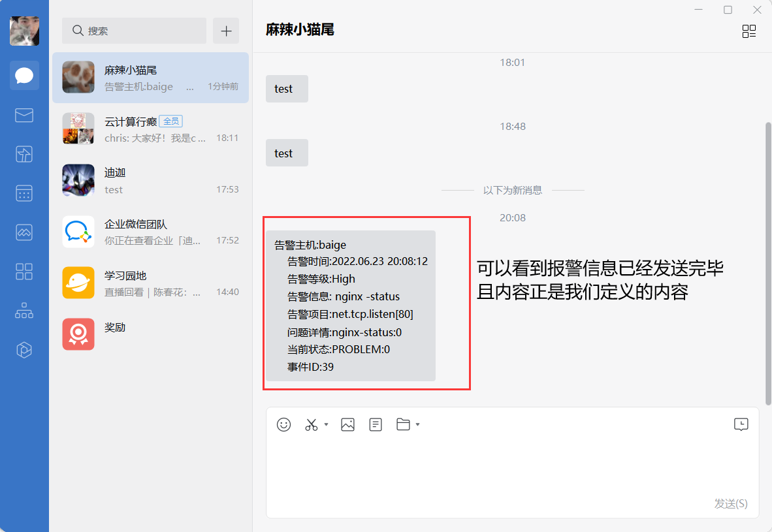Open the Contacts organization chart icon
The image size is (772, 532).
point(24,311)
